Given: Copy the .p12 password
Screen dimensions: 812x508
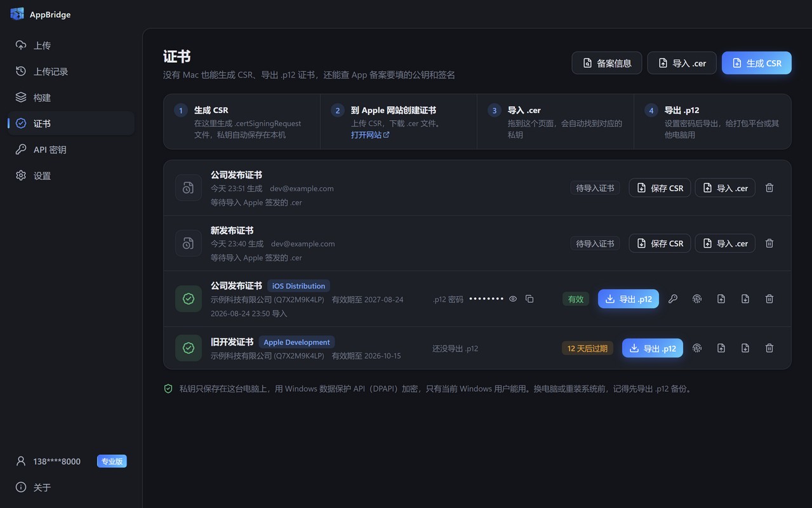Looking at the screenshot, I should (x=529, y=299).
